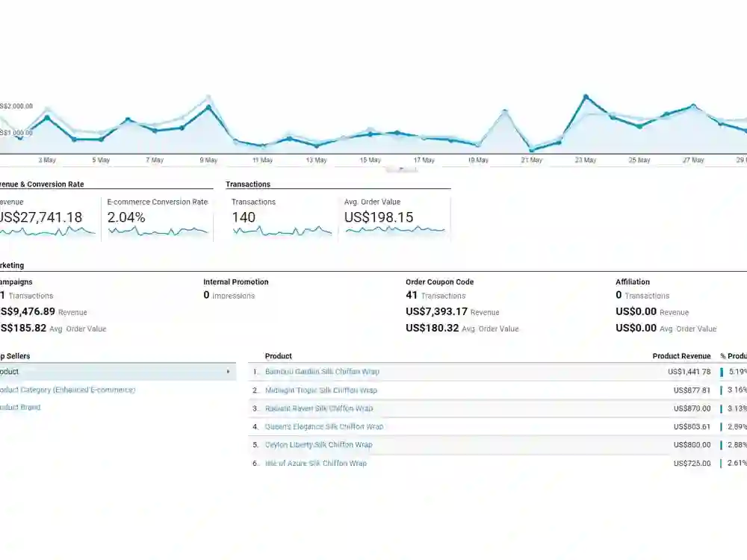This screenshot has width=747, height=560.
Task: Open Bamboo Garden Silk Chiffon Wrap product
Action: tap(322, 371)
